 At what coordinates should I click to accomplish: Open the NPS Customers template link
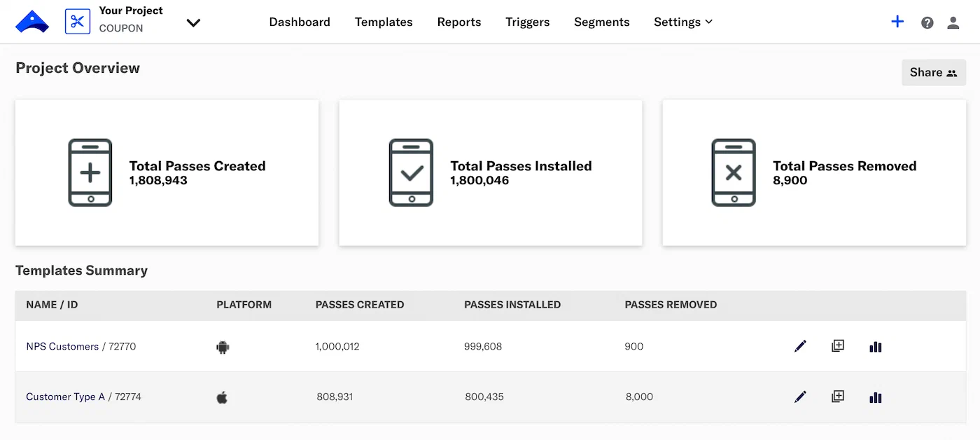[62, 347]
